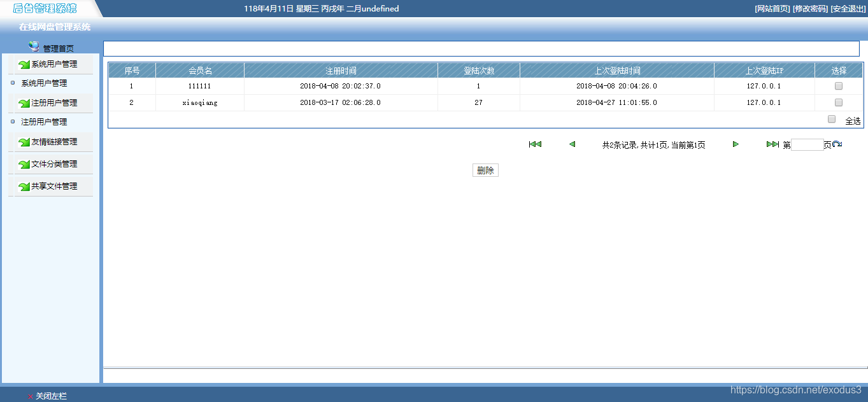Viewport: 868px width, 402px height.
Task: Click member name xiaoqiang
Action: 199,102
